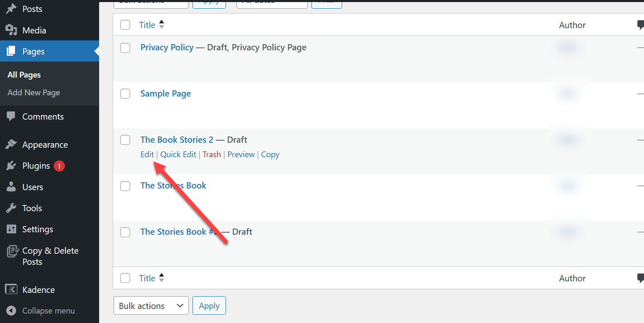Select Add New Page submenu item
Viewport: 644px width, 323px height.
(34, 92)
